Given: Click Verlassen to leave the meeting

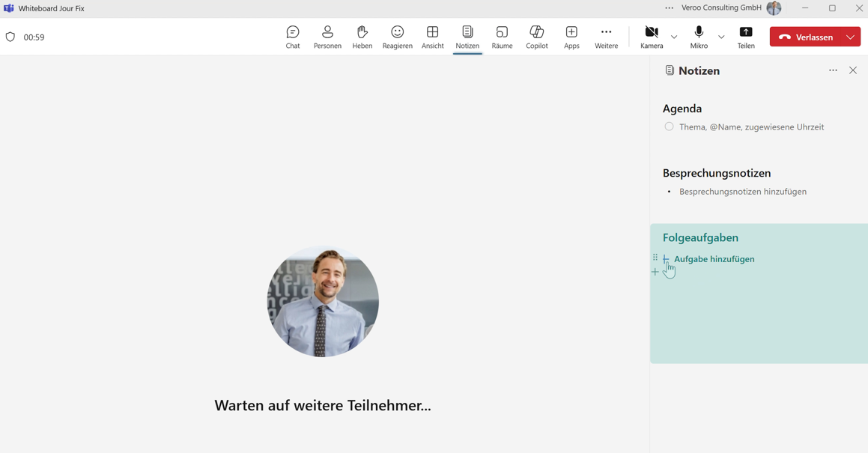Looking at the screenshot, I should tap(806, 37).
